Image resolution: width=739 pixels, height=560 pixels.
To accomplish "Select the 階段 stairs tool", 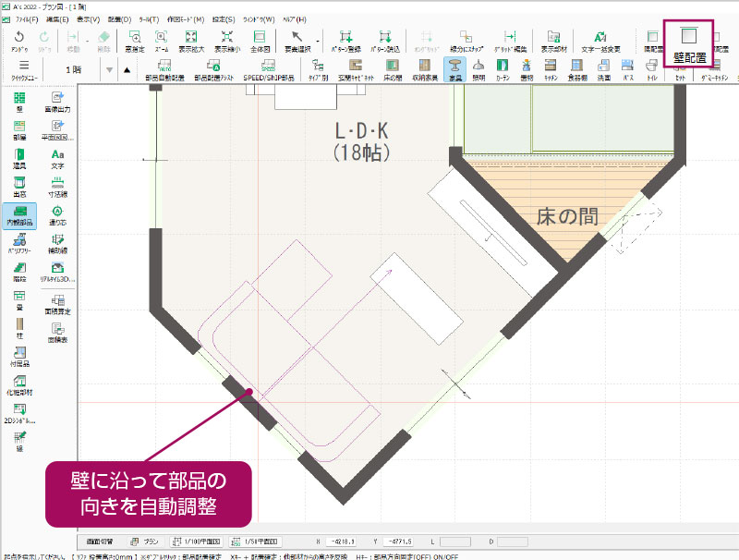I will tap(19, 273).
